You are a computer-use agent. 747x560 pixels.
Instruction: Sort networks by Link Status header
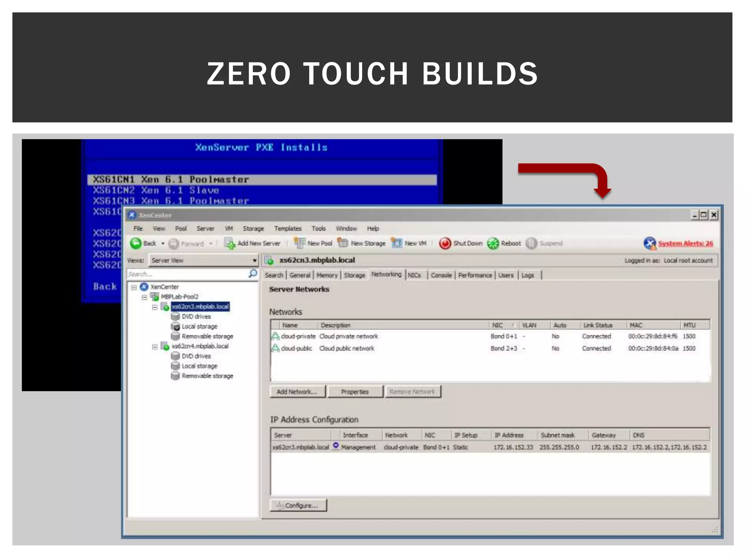tap(603, 325)
